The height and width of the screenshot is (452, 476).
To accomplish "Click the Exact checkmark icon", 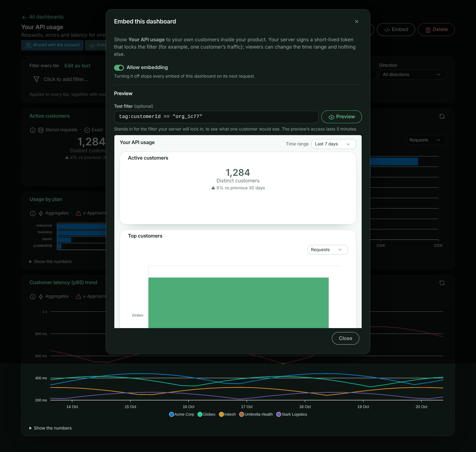I will click(x=87, y=130).
